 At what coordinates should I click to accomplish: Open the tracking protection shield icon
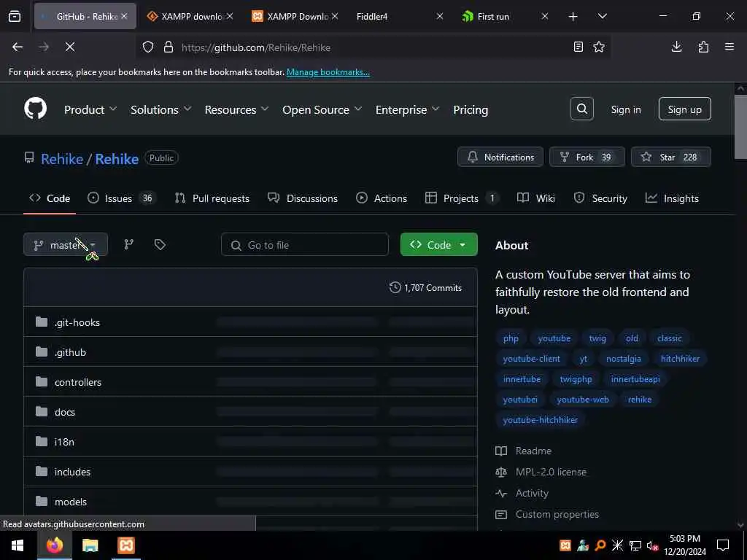click(148, 47)
